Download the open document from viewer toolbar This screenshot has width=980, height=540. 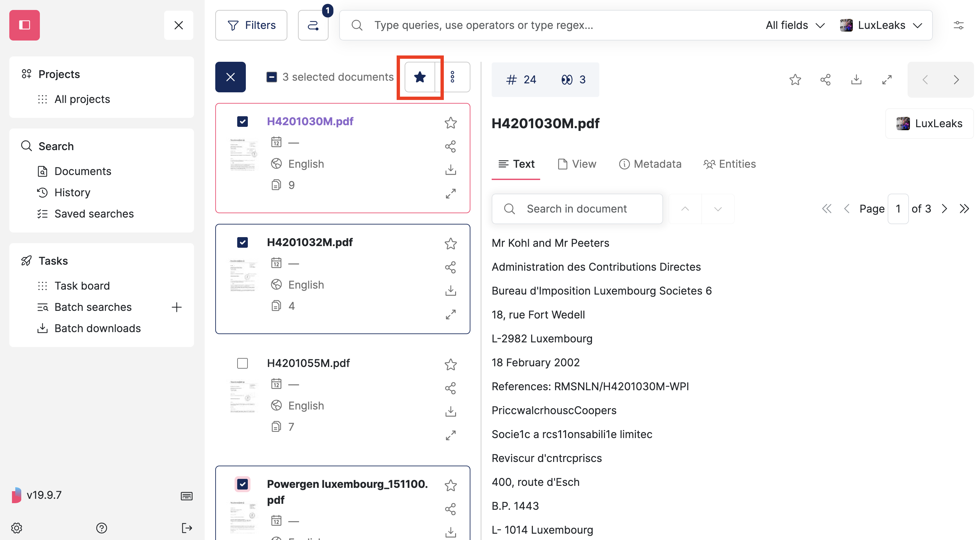tap(856, 79)
